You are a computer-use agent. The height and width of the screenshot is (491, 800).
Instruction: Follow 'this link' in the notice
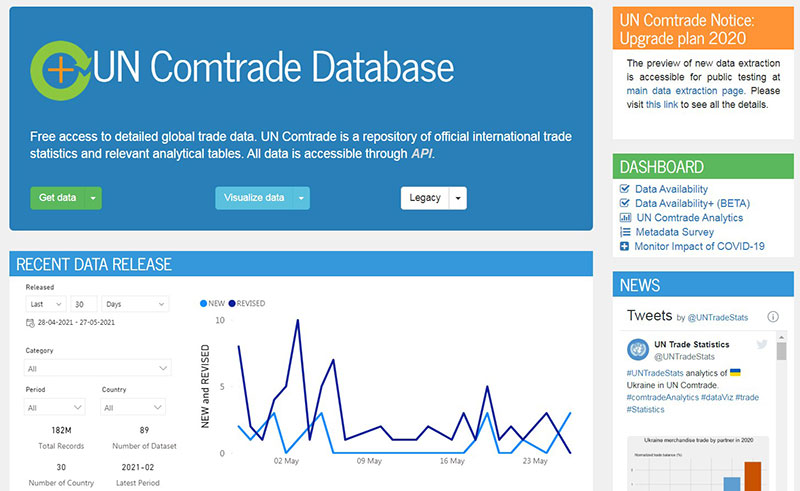(662, 105)
